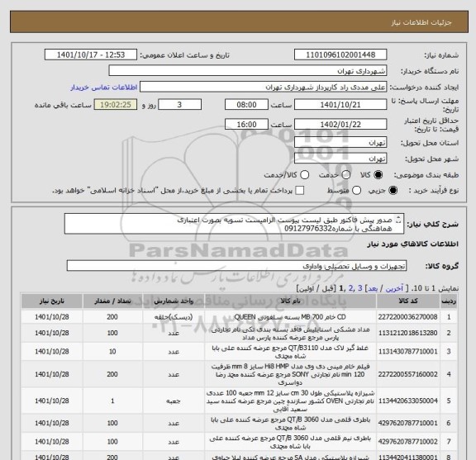Click the price validity date 1402/01/22
The image size is (476, 460).
tap(340, 125)
